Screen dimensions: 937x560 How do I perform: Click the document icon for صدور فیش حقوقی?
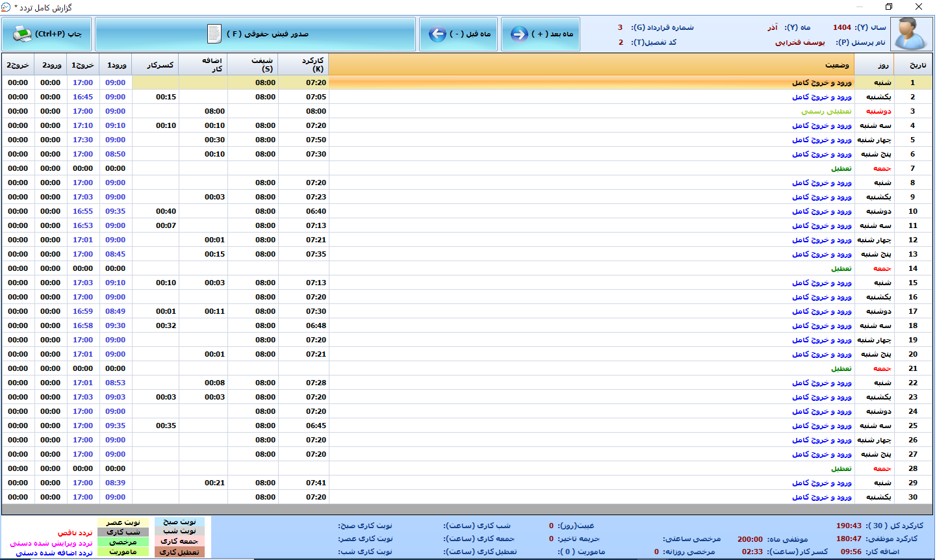coord(214,34)
